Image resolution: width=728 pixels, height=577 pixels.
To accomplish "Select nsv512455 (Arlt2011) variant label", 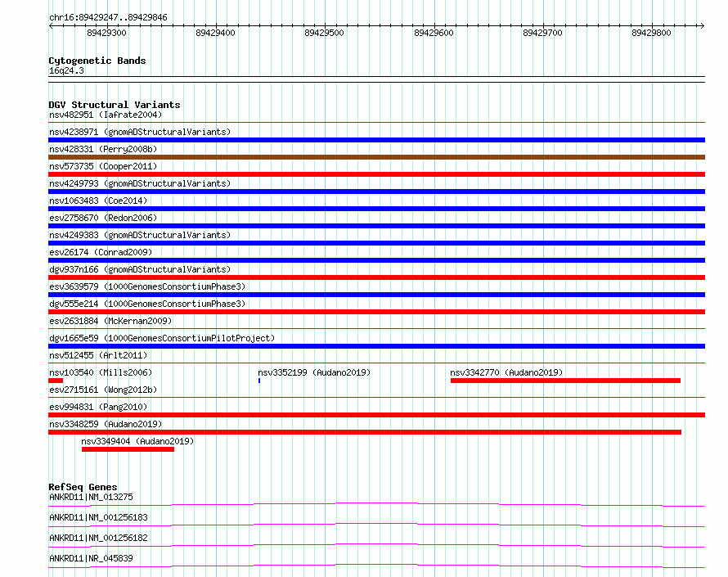I will (x=98, y=355).
